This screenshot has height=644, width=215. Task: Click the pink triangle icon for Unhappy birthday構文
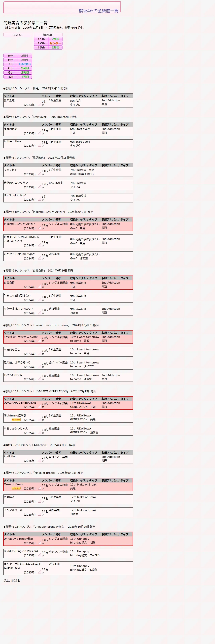coord(39,543)
